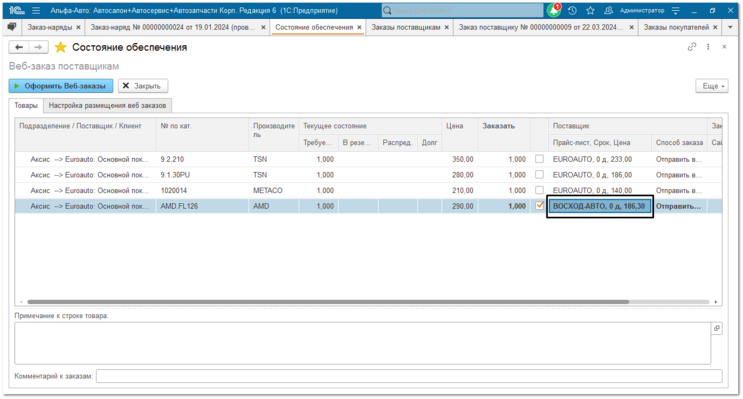The image size is (743, 399).
Task: Close the Заказ-наряды tab
Action: click(78, 27)
